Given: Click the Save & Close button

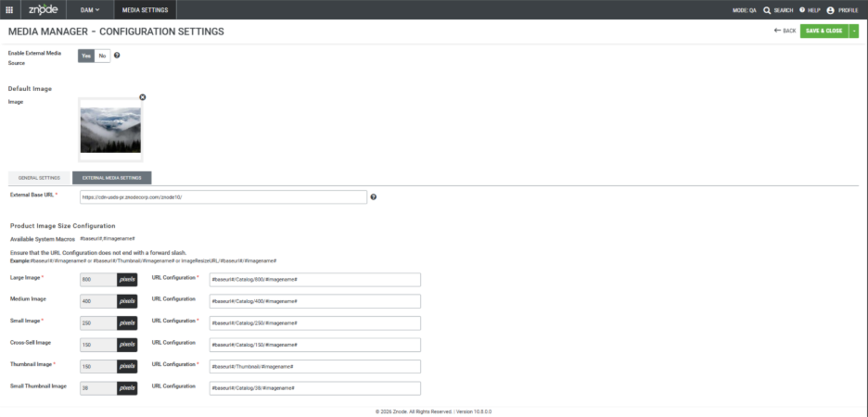Looking at the screenshot, I should 824,31.
